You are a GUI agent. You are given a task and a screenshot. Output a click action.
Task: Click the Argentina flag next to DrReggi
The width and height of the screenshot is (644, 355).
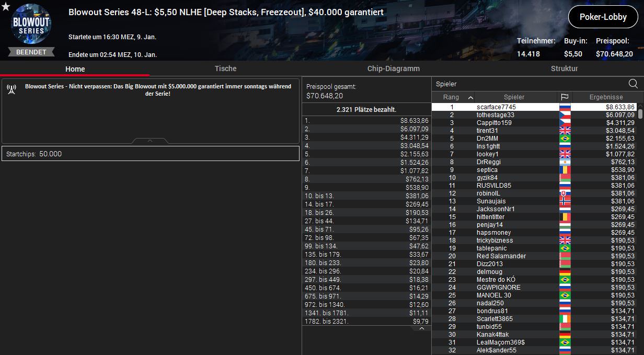(565, 162)
